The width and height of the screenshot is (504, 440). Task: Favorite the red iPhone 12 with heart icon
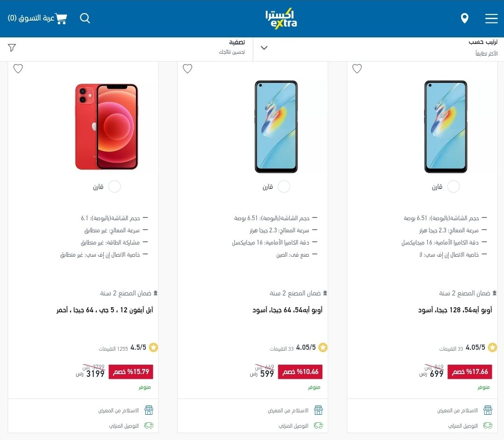coord(18,69)
